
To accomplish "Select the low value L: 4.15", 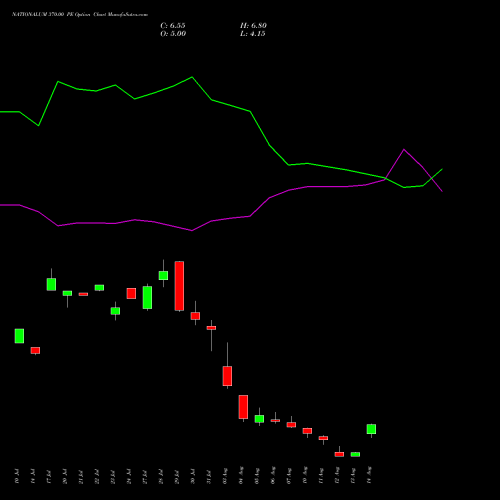I will pos(253,34).
